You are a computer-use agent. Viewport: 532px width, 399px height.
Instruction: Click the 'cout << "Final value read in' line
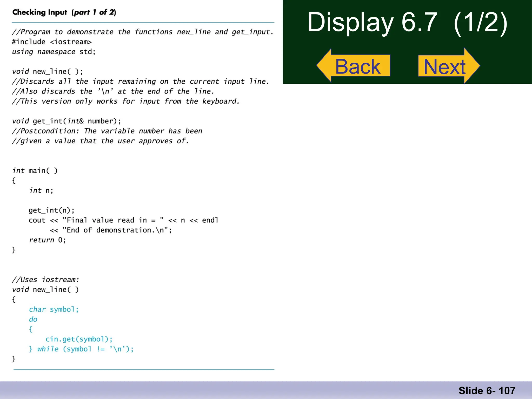point(123,220)
